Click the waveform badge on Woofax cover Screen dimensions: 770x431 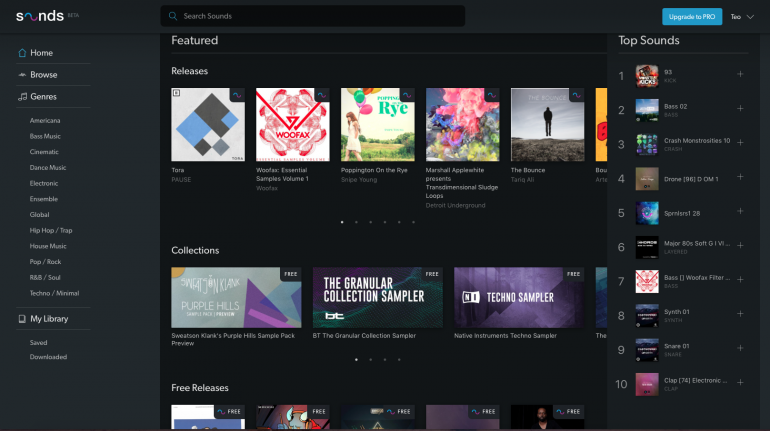coord(322,95)
